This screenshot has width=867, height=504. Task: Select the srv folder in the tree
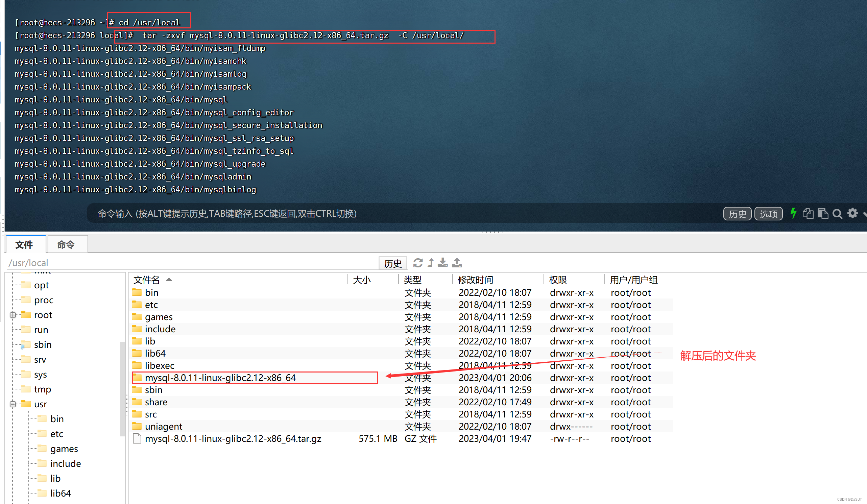tap(40, 360)
